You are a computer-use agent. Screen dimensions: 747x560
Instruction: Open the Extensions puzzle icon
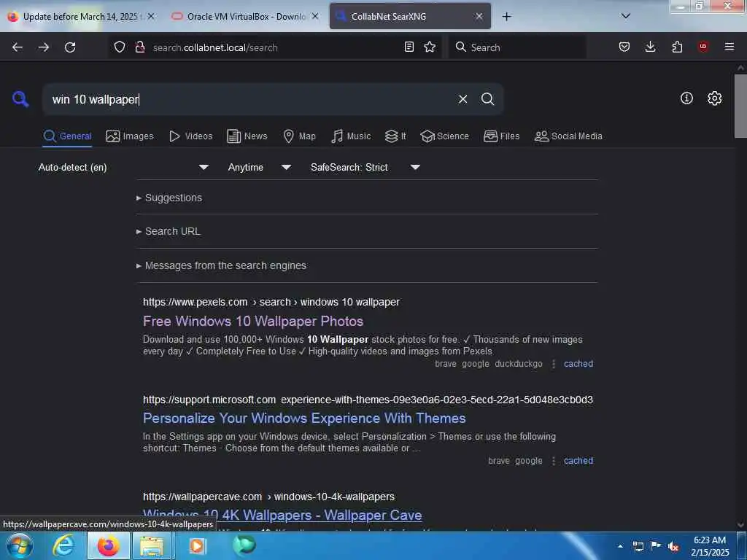point(677,47)
